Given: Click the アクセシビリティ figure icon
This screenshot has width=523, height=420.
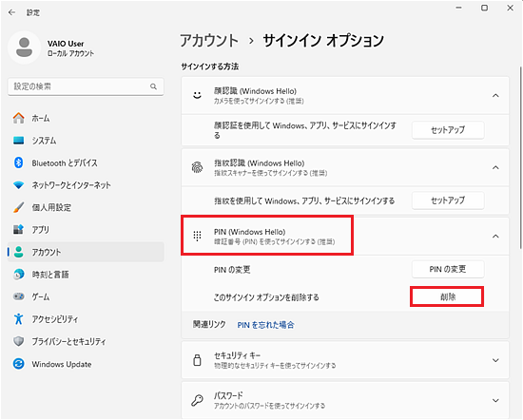Looking at the screenshot, I should (x=19, y=319).
